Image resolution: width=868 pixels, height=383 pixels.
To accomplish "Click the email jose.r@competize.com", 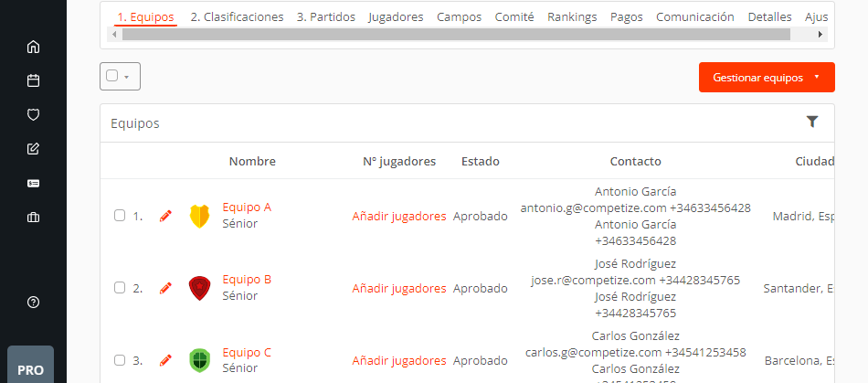I will click(x=593, y=280).
